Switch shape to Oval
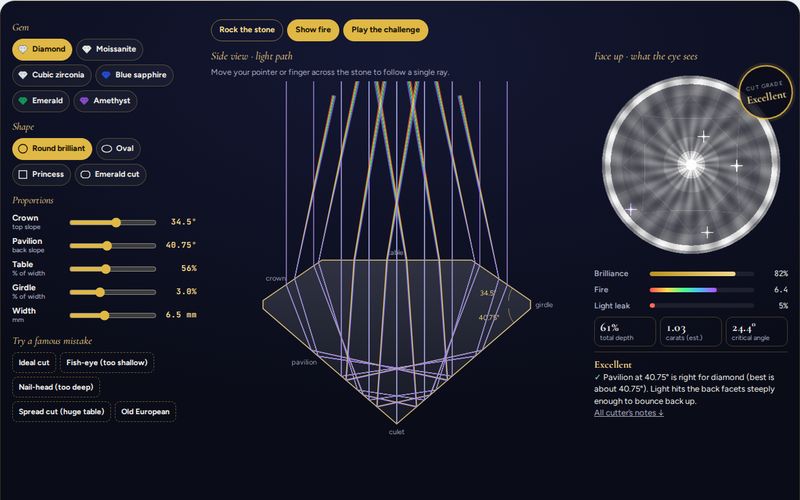The image size is (800, 500). pos(118,148)
